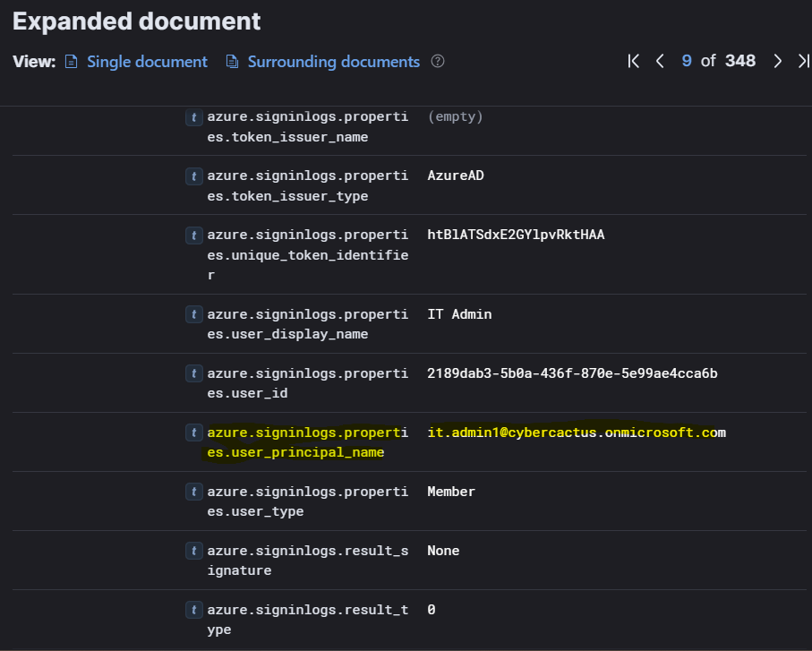Image resolution: width=812 pixels, height=651 pixels.
Task: Open Single document view link
Action: pos(147,62)
